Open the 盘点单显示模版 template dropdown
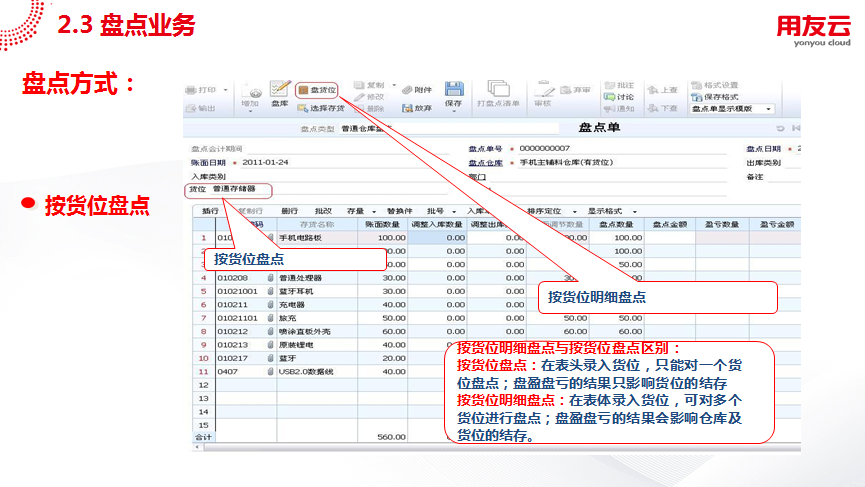865x487 pixels. point(768,109)
